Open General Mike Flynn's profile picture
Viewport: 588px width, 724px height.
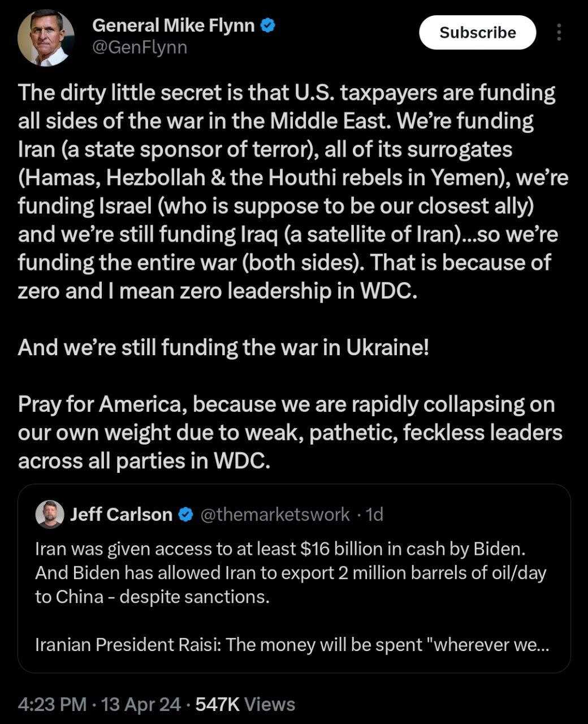[x=46, y=38]
